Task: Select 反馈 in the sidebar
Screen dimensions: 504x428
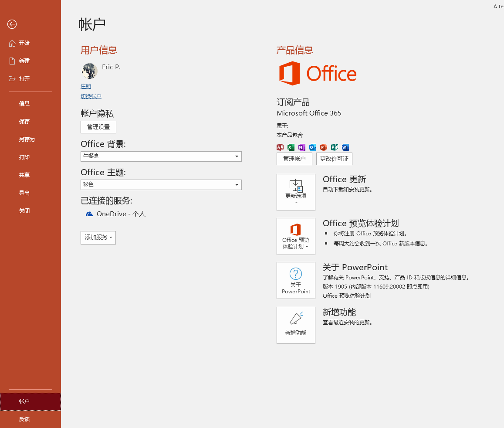Action: (30, 419)
